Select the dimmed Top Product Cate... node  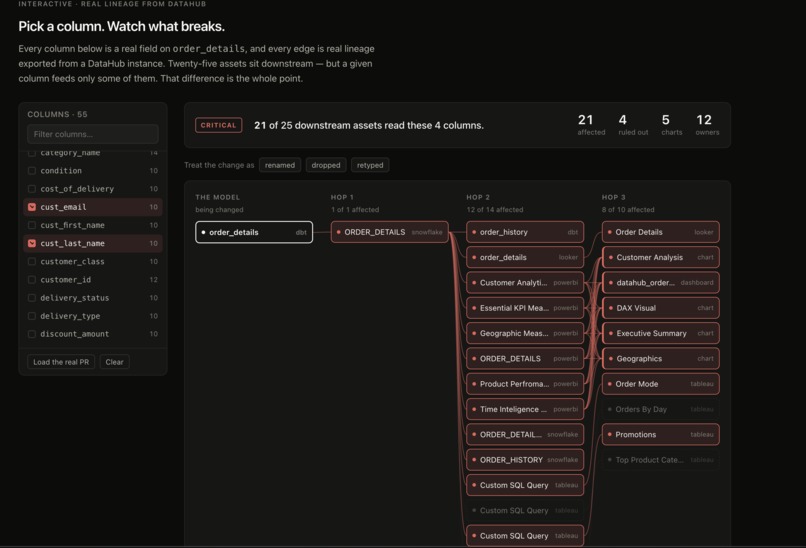(661, 460)
